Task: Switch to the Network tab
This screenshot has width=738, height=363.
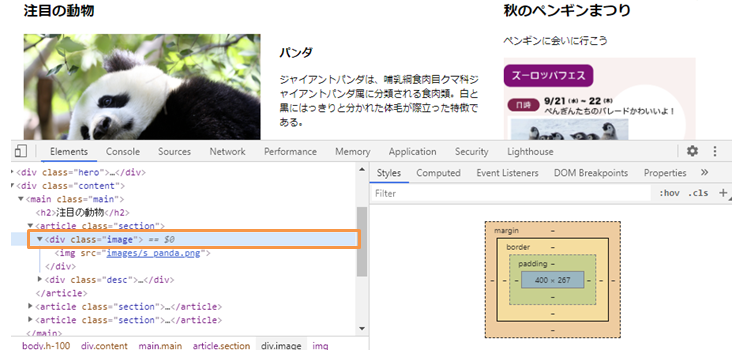Action: [x=227, y=152]
